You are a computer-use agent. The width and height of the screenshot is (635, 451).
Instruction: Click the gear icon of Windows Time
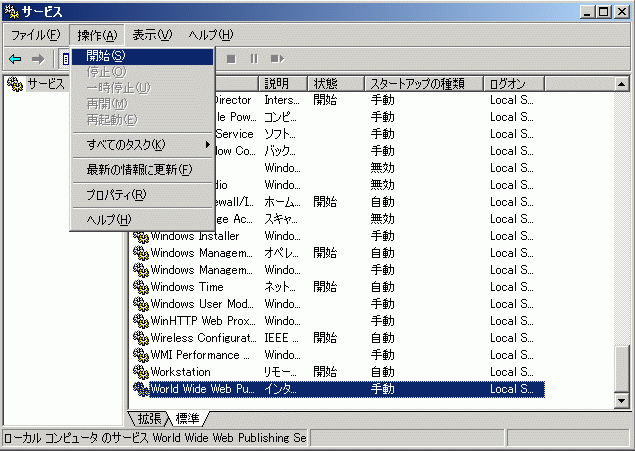(x=141, y=287)
